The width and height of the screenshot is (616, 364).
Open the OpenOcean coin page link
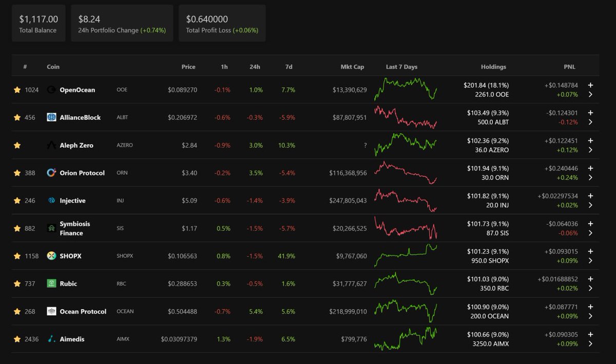click(78, 90)
